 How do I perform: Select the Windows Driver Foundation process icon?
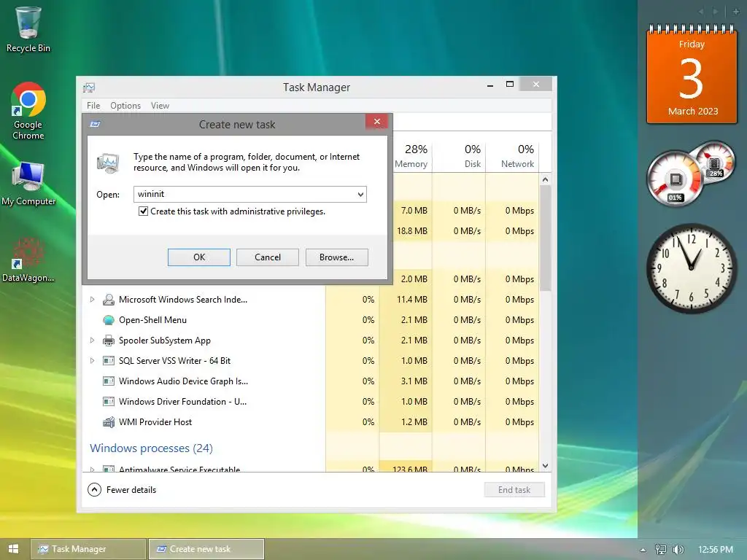tap(109, 402)
